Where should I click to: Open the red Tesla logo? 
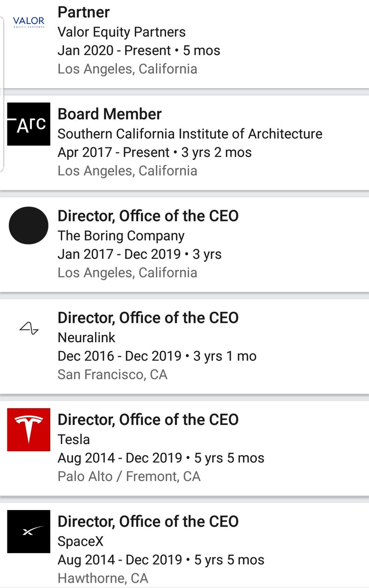click(28, 430)
